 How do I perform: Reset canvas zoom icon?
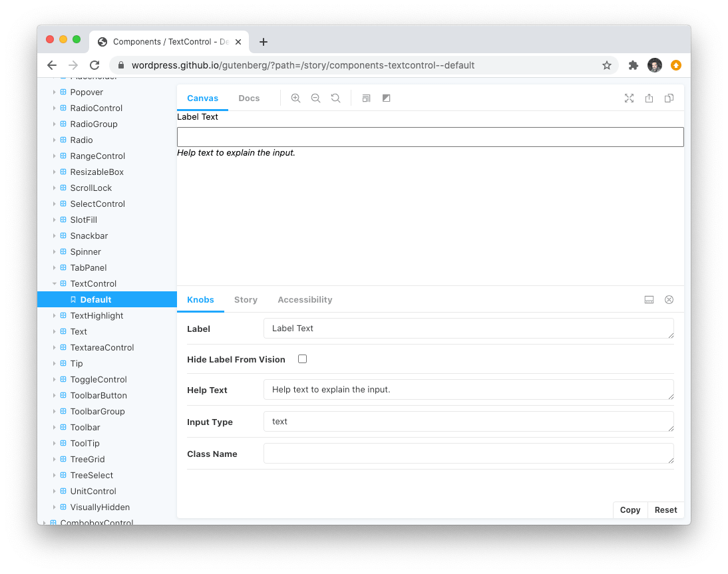coord(335,98)
